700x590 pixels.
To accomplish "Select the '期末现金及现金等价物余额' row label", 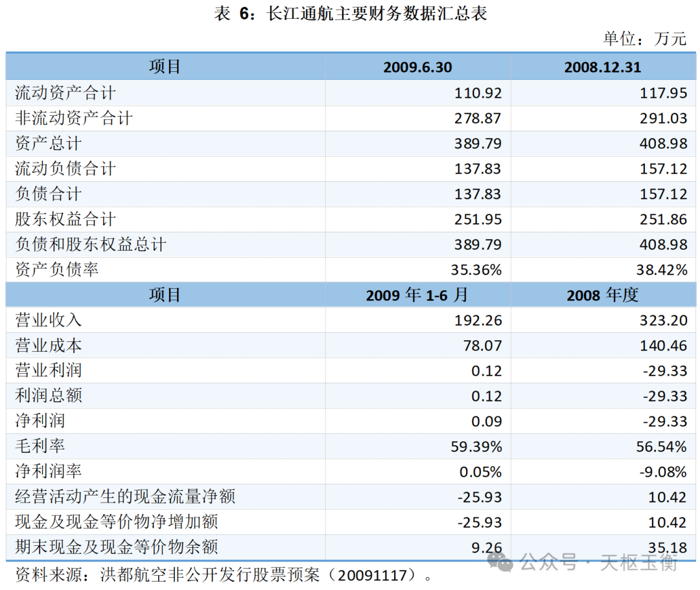I will (x=117, y=548).
